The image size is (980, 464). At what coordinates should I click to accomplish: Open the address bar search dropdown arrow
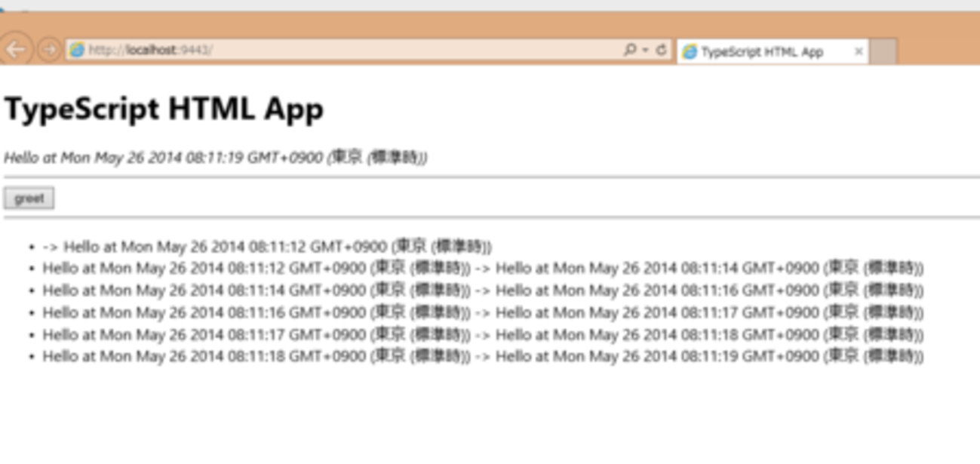point(645,51)
